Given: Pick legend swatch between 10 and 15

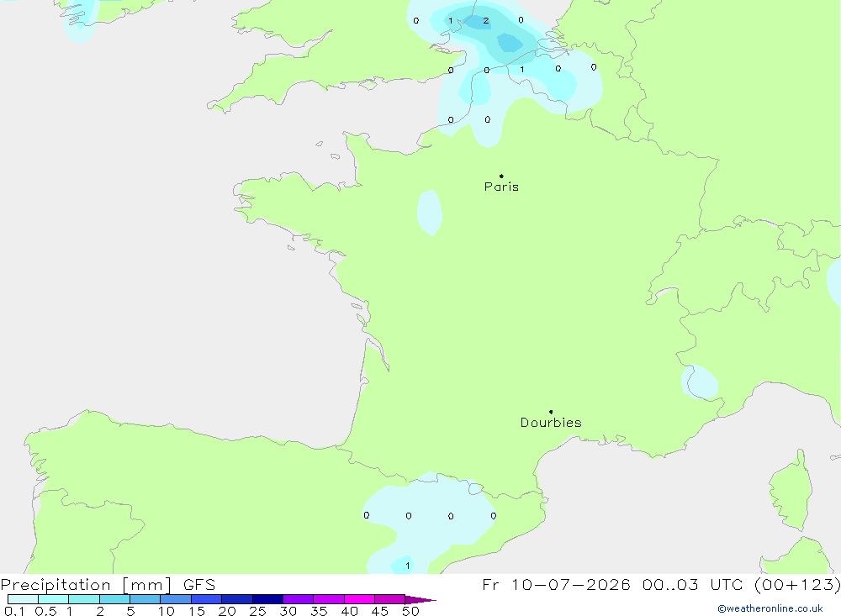Looking at the screenshot, I should pyautogui.click(x=176, y=599).
